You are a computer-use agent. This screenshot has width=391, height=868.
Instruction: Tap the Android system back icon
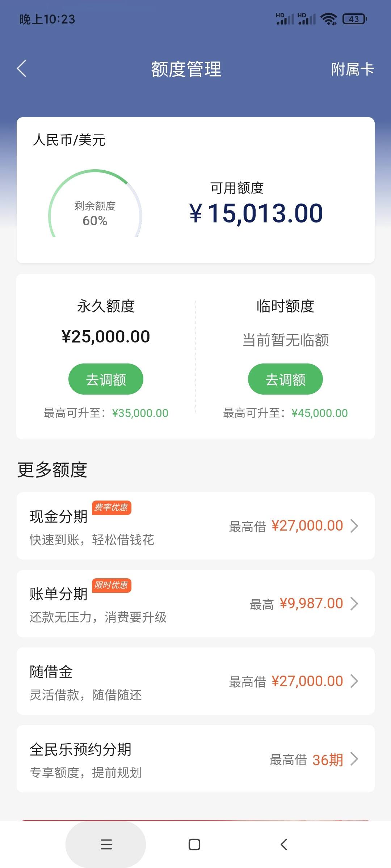click(284, 844)
